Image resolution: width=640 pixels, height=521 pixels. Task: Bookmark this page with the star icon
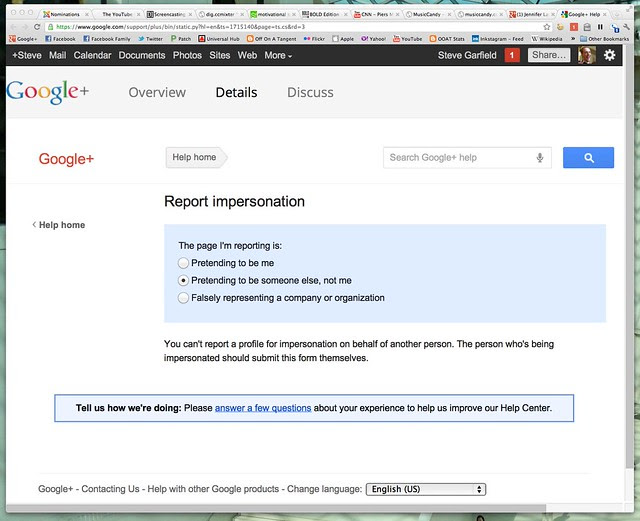(x=547, y=27)
